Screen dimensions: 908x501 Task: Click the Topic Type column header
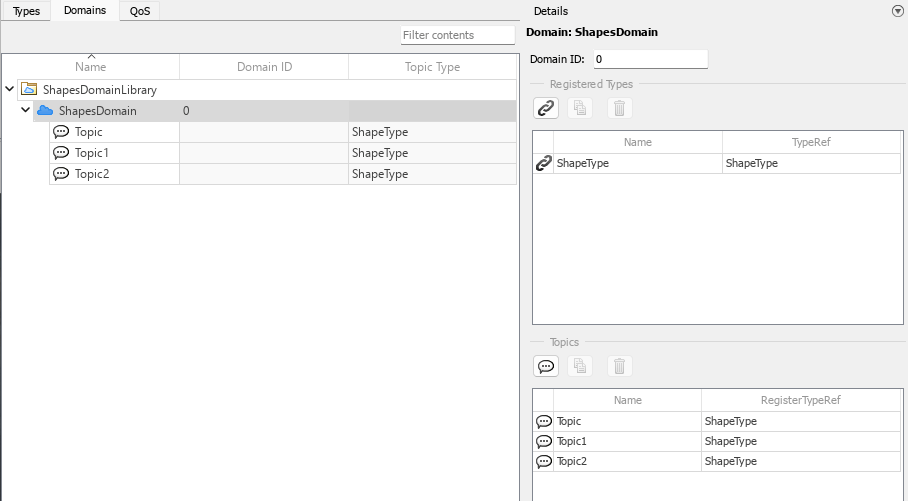tap(432, 67)
